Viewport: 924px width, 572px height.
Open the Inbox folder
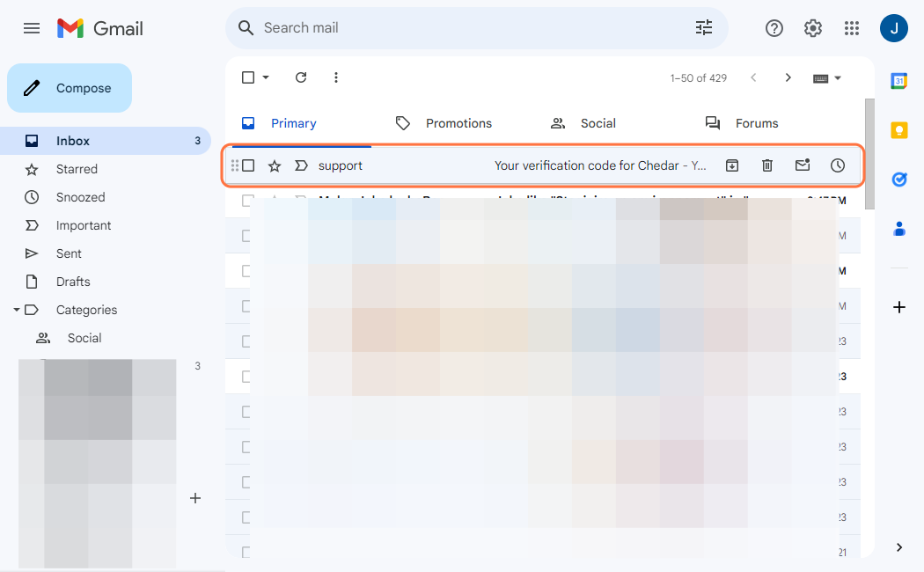[106, 141]
